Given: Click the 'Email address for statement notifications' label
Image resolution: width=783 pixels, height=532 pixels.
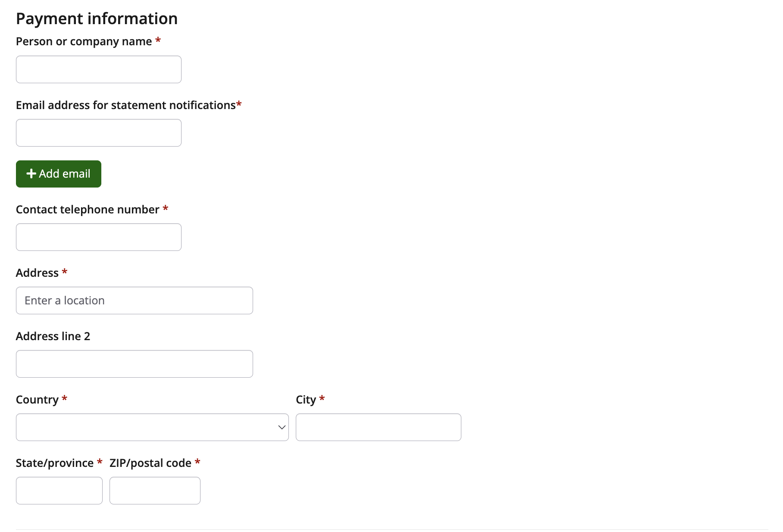Looking at the screenshot, I should [125, 105].
